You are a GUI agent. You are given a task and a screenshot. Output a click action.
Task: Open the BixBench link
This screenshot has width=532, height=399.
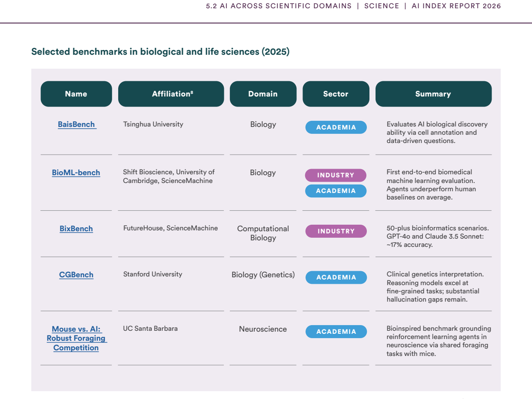pyautogui.click(x=76, y=229)
